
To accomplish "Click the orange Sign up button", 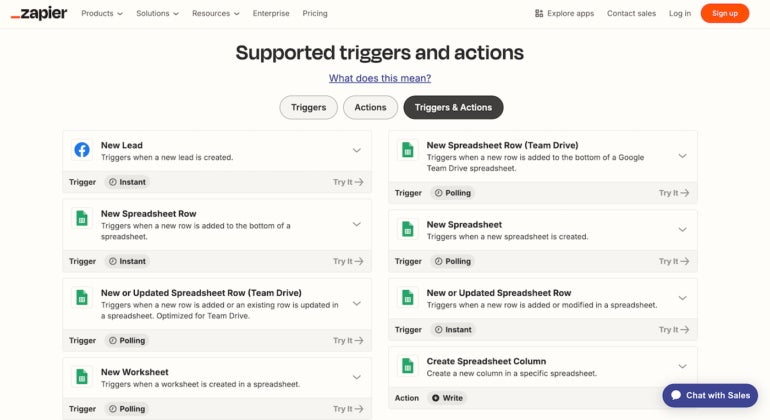I will click(x=725, y=13).
